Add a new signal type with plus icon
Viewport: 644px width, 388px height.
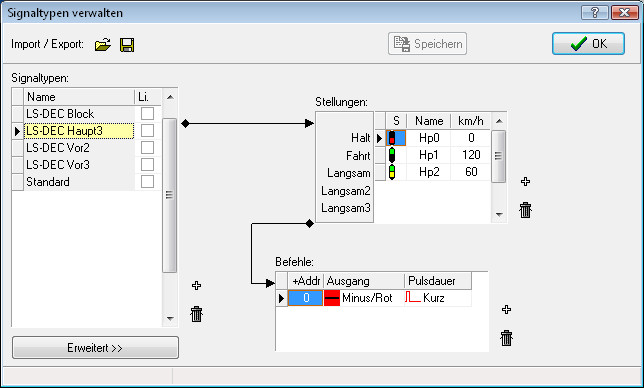point(196,285)
